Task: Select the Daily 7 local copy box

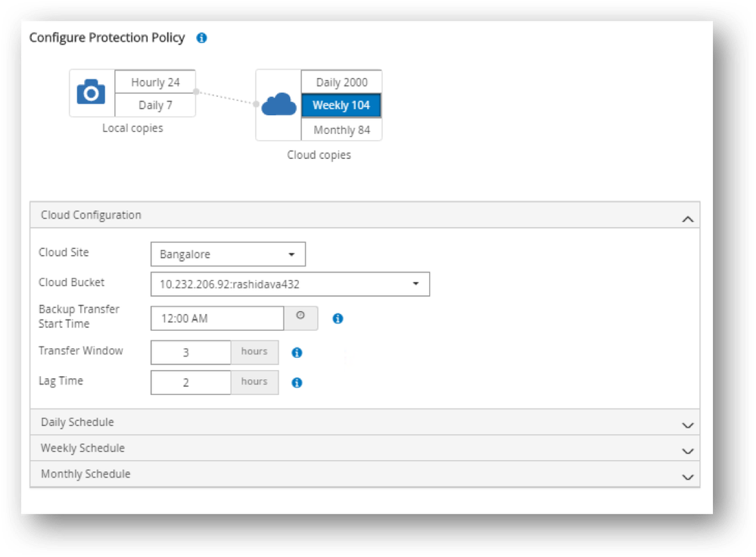Action: (155, 105)
